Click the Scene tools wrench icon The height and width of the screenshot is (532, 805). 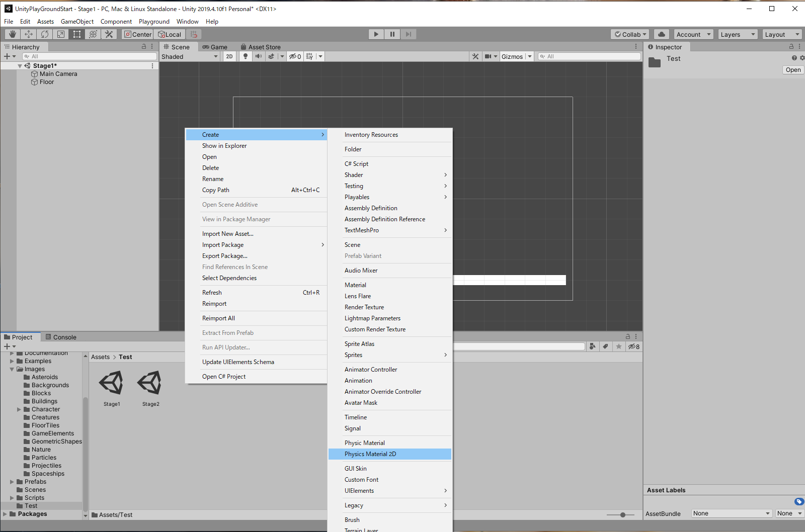click(475, 56)
